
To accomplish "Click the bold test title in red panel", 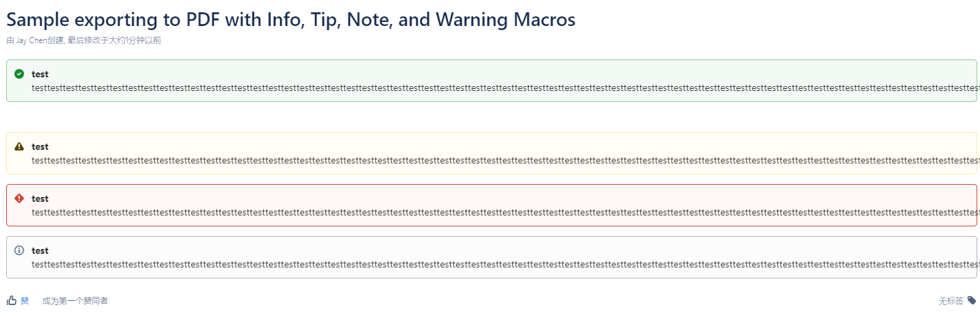I will click(40, 198).
